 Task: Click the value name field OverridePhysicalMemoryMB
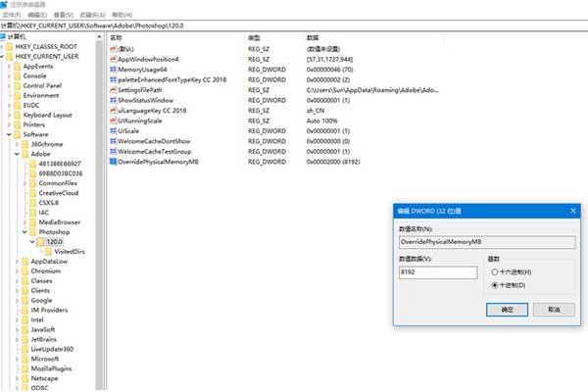(487, 242)
